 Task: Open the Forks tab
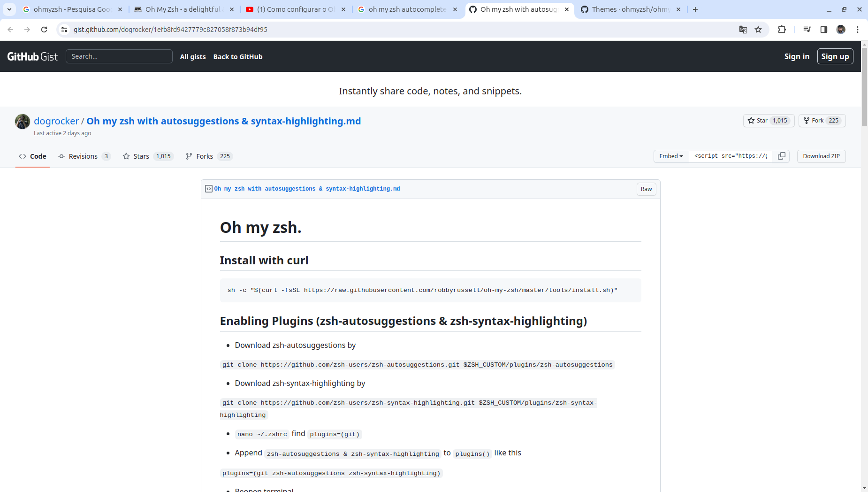209,156
